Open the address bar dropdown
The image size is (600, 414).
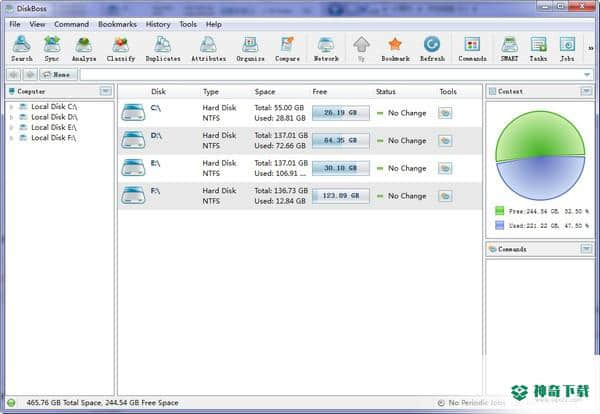tap(587, 75)
